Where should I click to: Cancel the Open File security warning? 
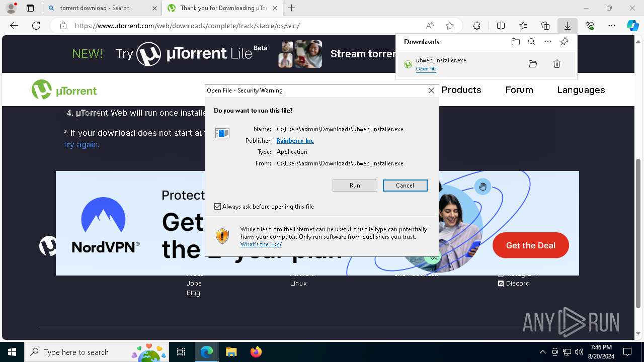[x=405, y=186]
